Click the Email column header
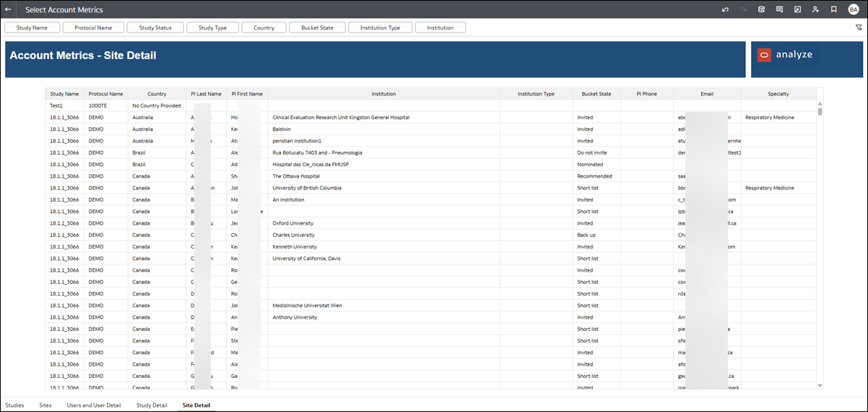 [707, 94]
